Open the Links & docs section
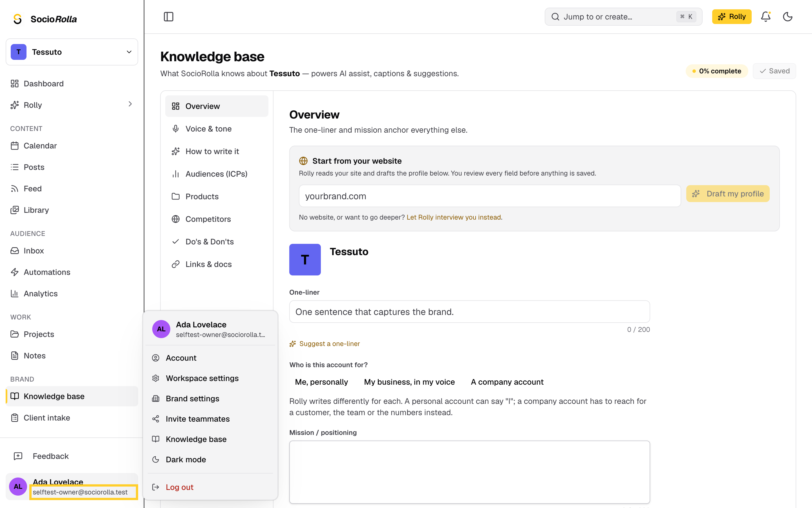This screenshot has height=508, width=812. pos(217,264)
